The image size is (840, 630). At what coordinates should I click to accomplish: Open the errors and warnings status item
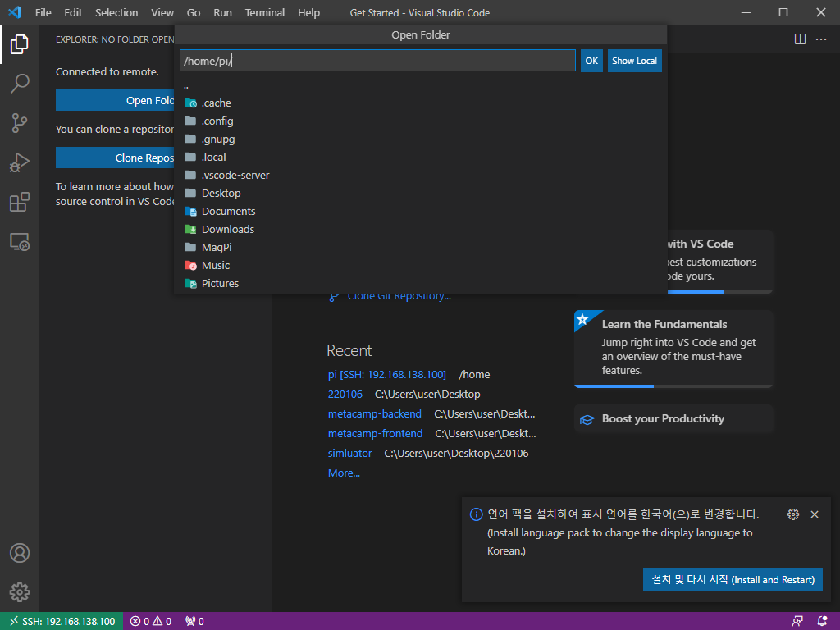point(151,621)
